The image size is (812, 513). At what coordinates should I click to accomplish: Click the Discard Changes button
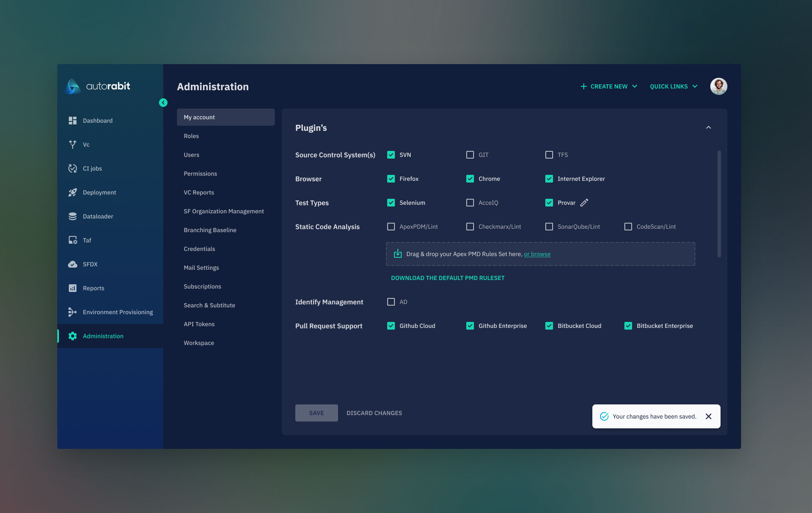pos(374,413)
